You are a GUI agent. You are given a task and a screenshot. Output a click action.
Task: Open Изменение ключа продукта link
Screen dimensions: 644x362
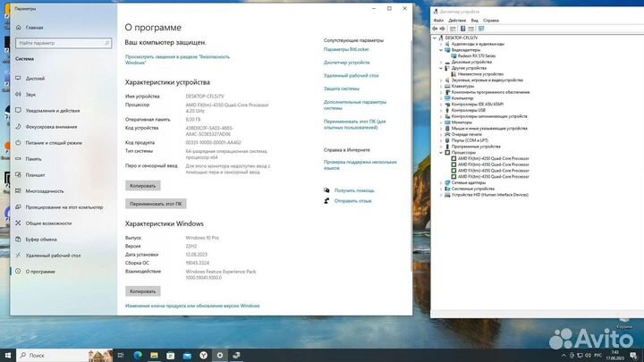192,306
